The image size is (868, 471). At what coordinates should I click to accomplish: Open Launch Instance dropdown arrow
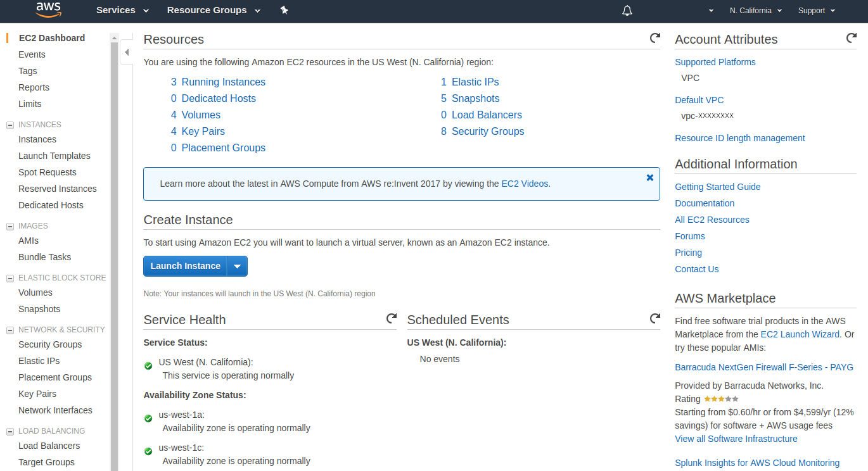tap(238, 267)
